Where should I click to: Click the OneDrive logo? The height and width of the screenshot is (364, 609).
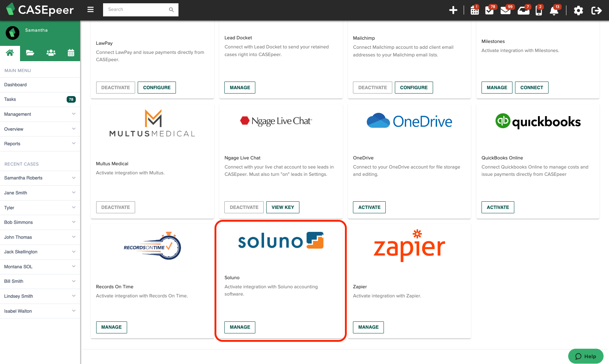coord(409,121)
